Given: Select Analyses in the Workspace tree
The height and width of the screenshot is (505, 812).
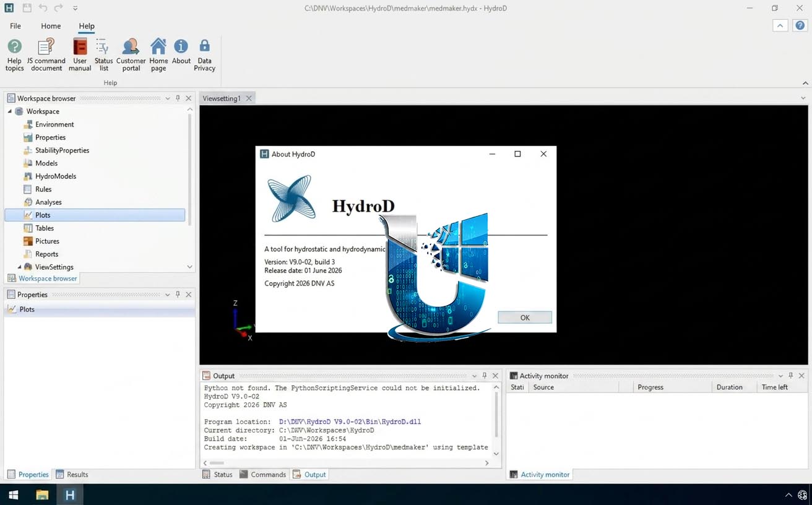Looking at the screenshot, I should tap(48, 202).
